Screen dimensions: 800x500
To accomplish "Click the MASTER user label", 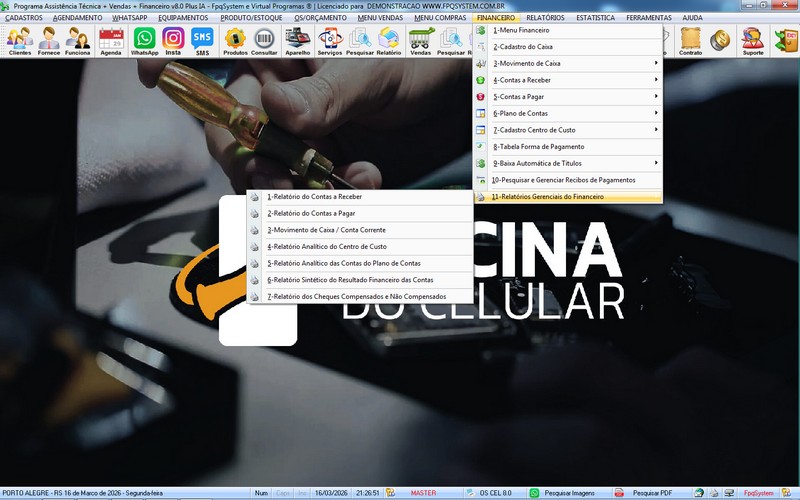I will 423,493.
